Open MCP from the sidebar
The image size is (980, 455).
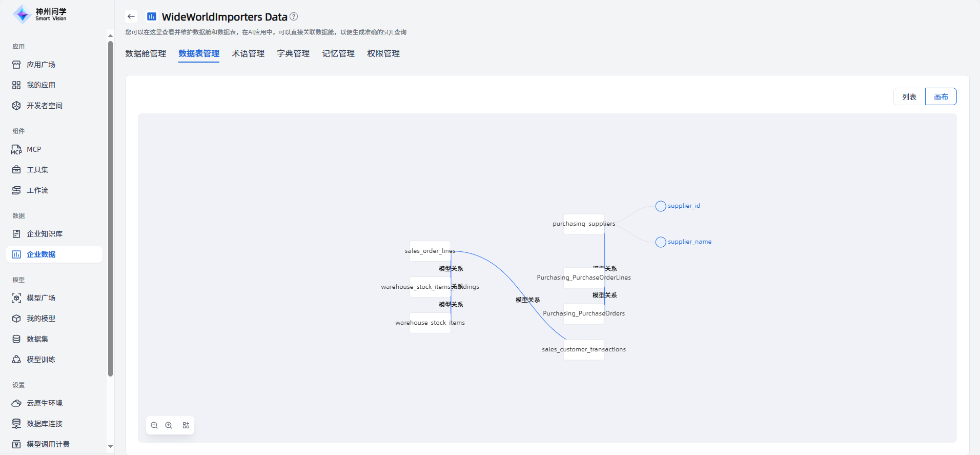(34, 149)
